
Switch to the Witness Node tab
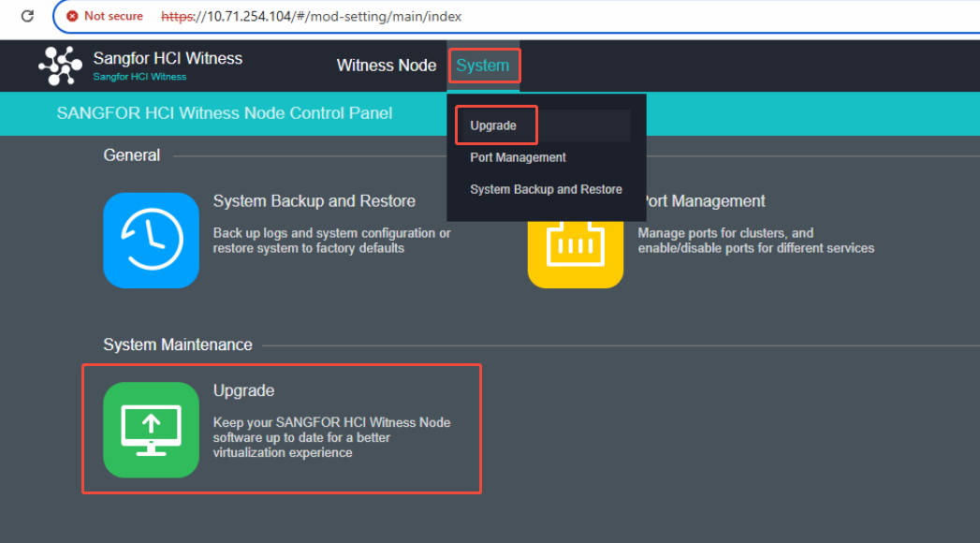(x=387, y=66)
